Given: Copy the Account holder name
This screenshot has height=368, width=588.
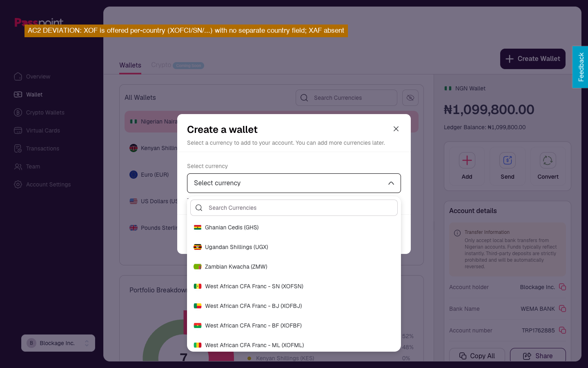Looking at the screenshot, I should click(x=562, y=287).
